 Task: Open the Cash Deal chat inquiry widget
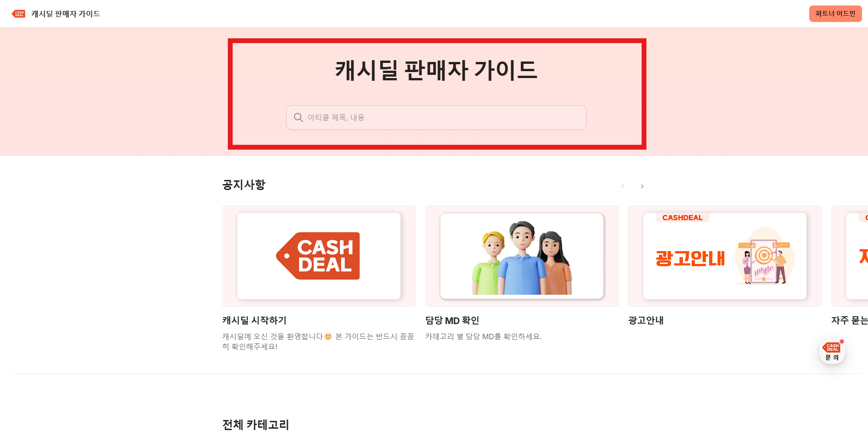832,352
